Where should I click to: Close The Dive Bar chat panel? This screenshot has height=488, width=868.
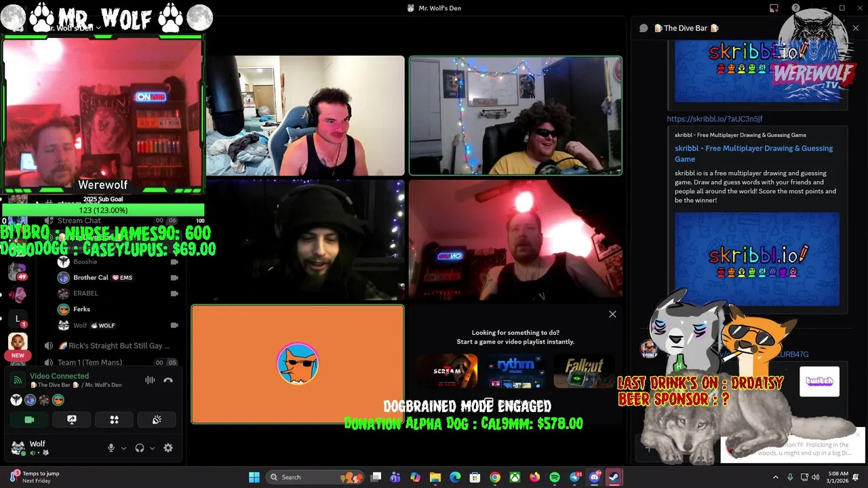coord(856,28)
